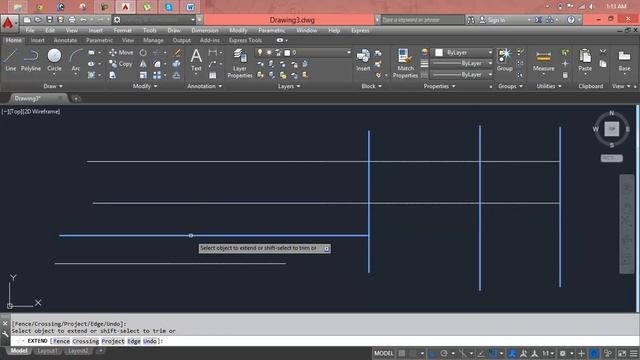
Task: Switch to Layout1 tab
Action: pyautogui.click(x=47, y=351)
